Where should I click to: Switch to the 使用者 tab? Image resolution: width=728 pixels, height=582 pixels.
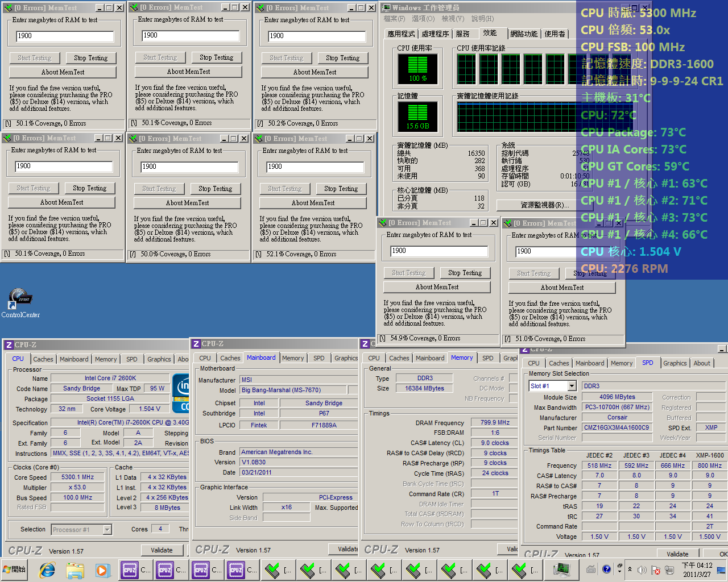tap(555, 34)
